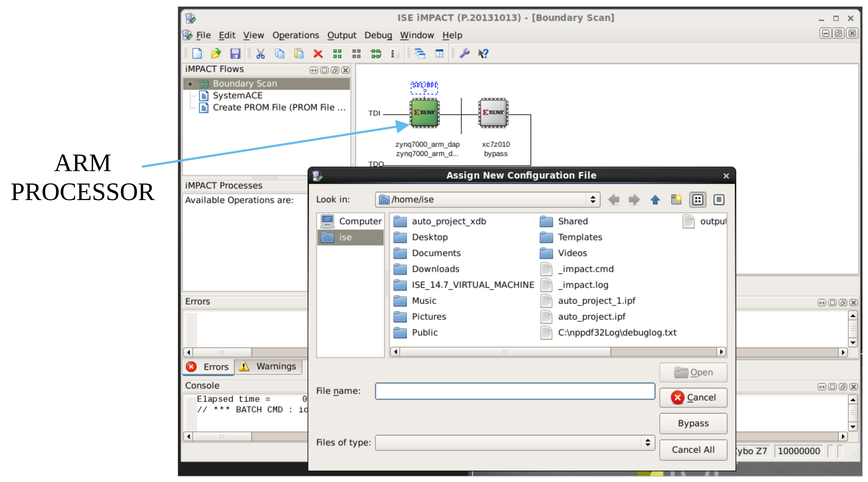The image size is (868, 482).
Task: Click the Cancel button in the dialog
Action: [x=693, y=398]
